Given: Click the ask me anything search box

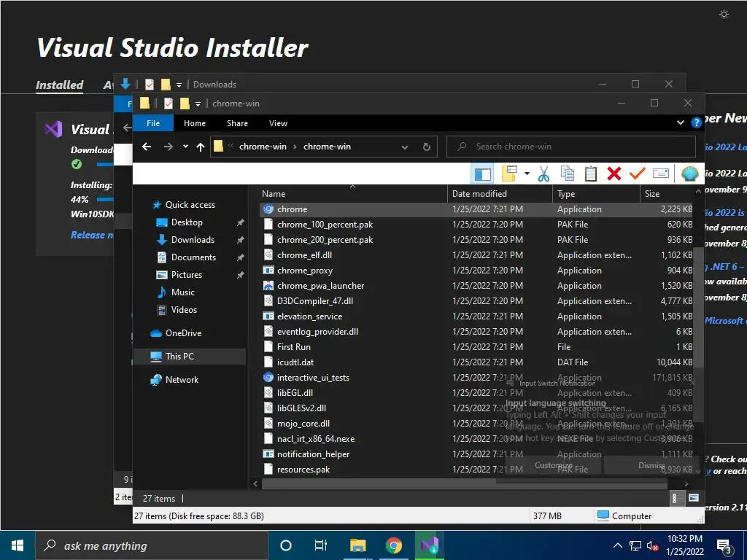Looking at the screenshot, I should click(x=152, y=545).
